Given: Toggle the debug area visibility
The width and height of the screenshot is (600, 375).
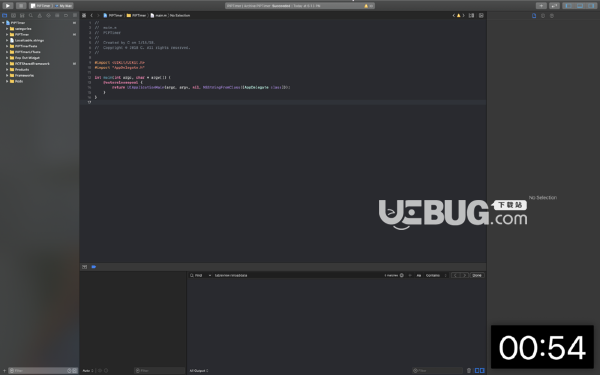Looking at the screenshot, I should click(x=580, y=6).
